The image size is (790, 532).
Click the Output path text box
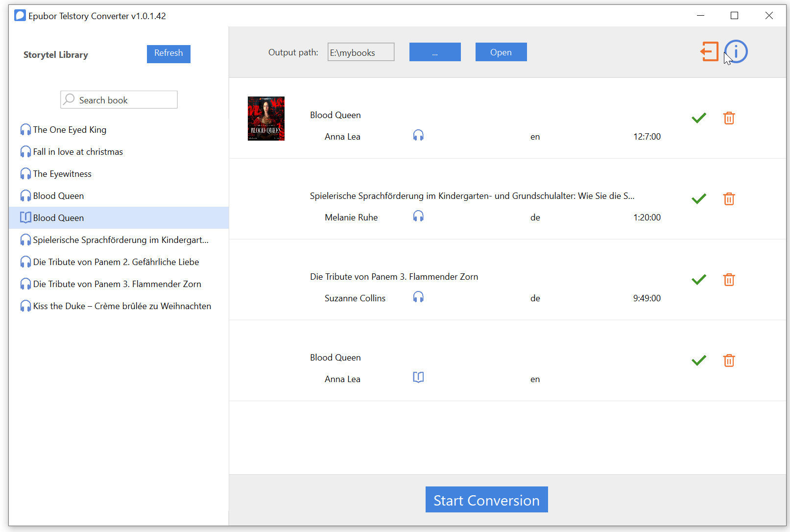(361, 52)
